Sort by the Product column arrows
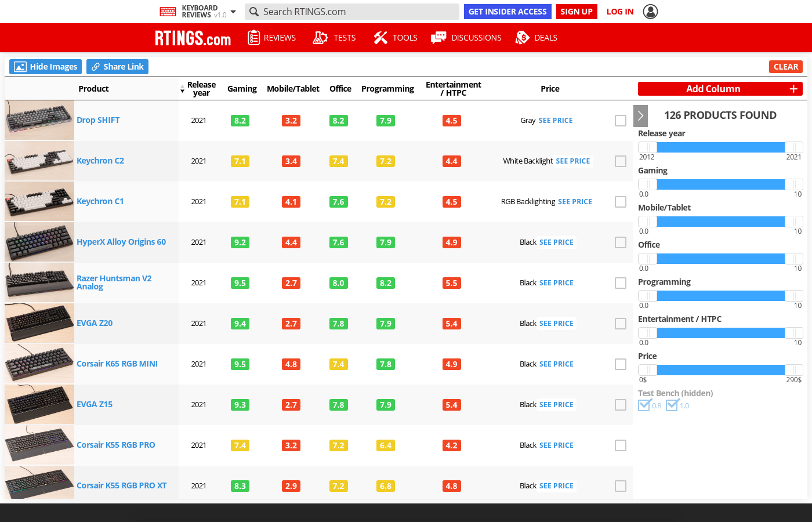The height and width of the screenshot is (522, 812). click(x=182, y=89)
